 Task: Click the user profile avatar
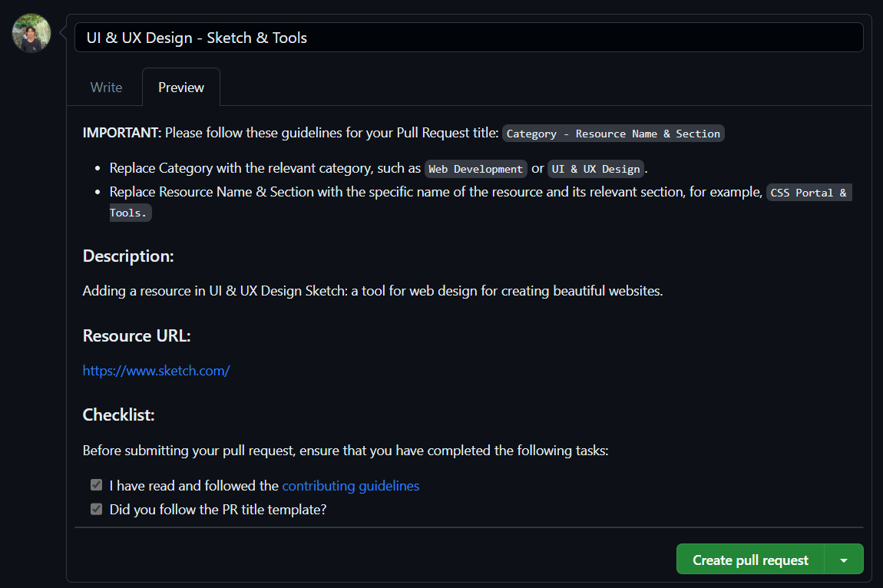pyautogui.click(x=31, y=33)
